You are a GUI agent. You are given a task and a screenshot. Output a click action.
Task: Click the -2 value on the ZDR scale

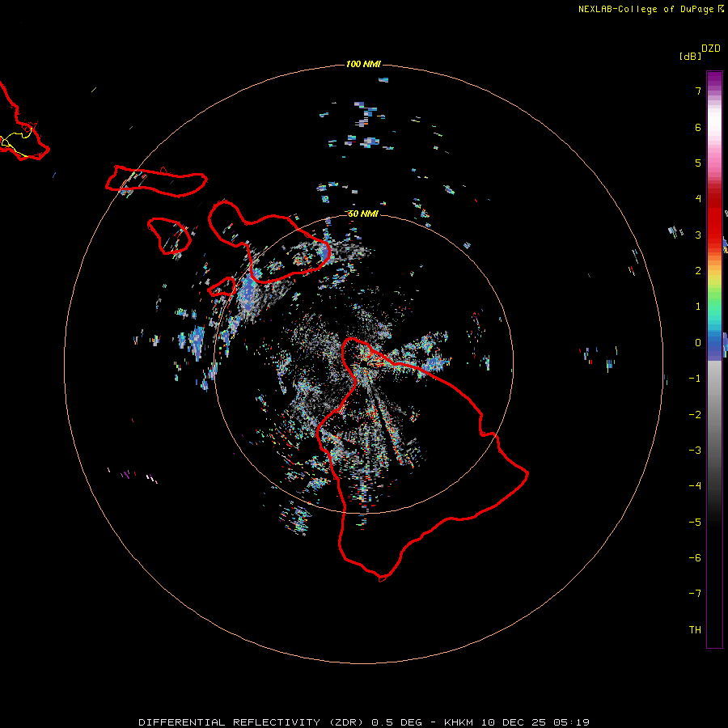[x=695, y=415]
